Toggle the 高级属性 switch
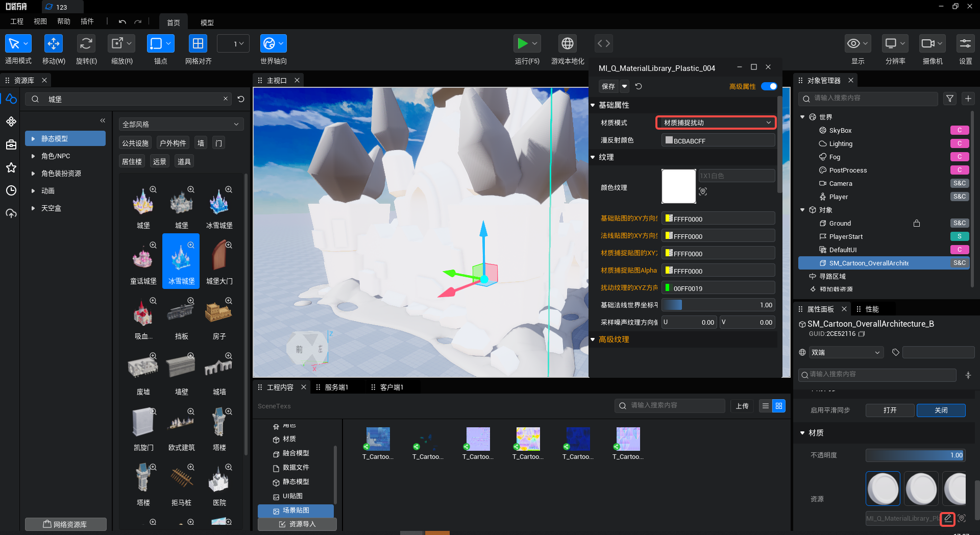 pyautogui.click(x=769, y=86)
